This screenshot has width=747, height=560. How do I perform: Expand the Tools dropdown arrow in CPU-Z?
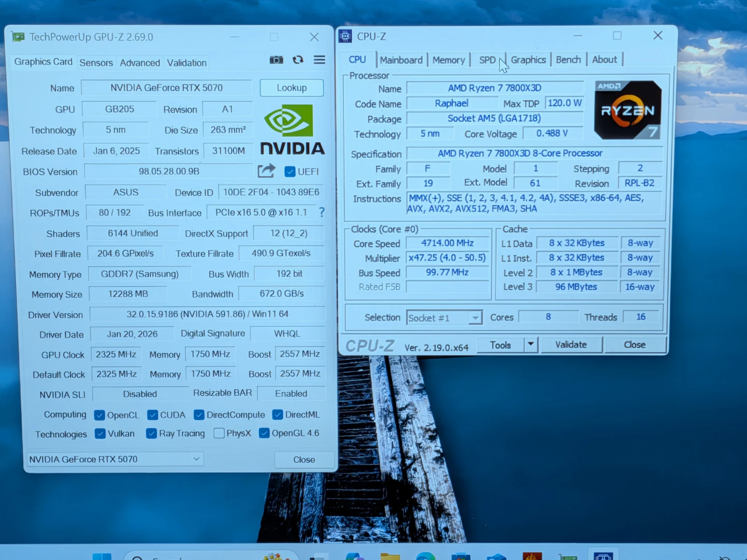(531, 344)
